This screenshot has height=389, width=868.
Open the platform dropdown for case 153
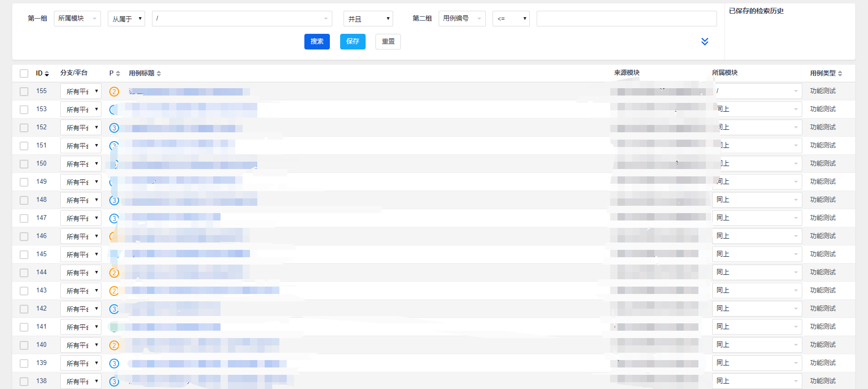81,110
